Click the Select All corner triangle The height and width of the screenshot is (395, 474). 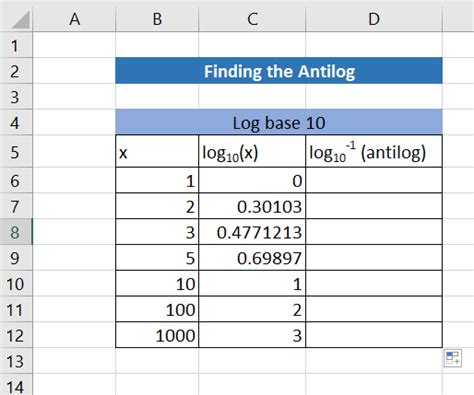(x=21, y=20)
